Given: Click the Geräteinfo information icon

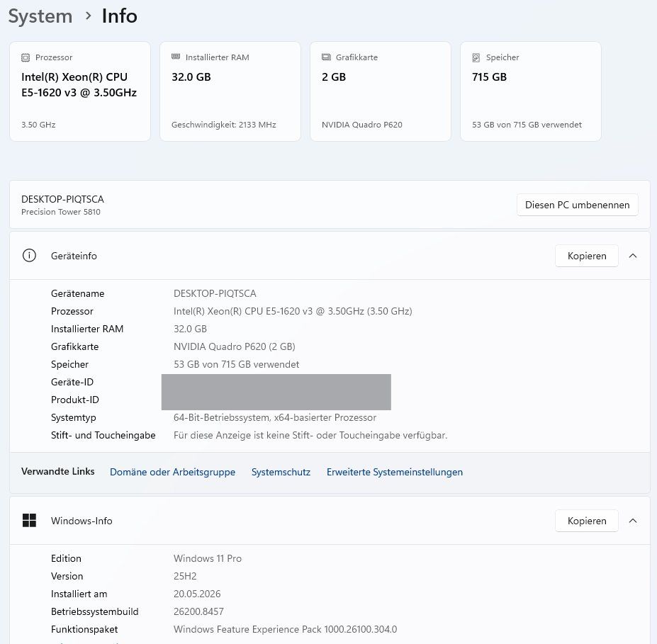Looking at the screenshot, I should tap(29, 256).
